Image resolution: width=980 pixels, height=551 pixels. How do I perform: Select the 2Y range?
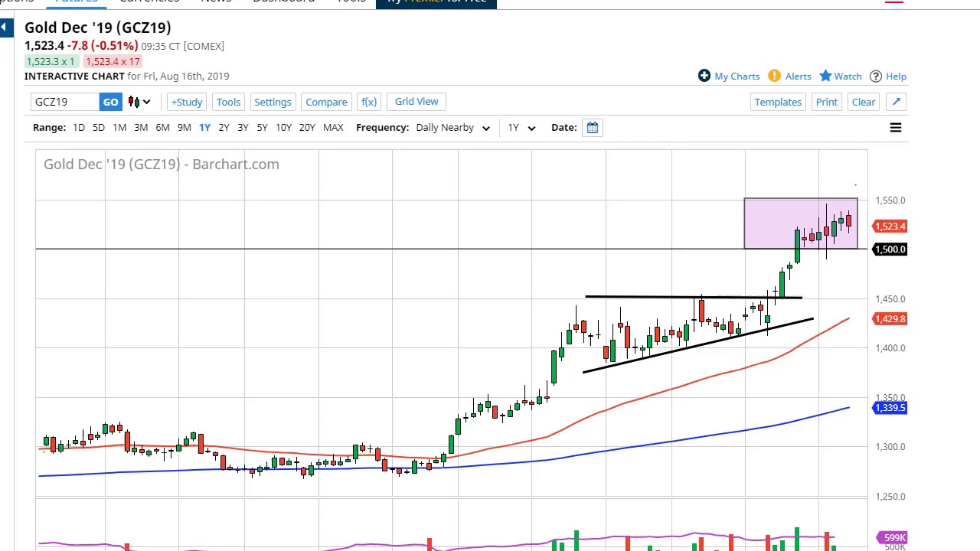224,128
